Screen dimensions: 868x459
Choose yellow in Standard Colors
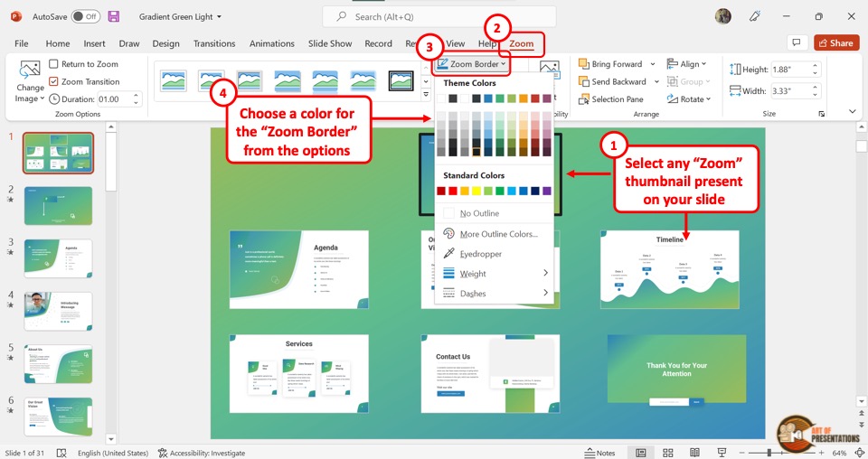click(x=476, y=192)
